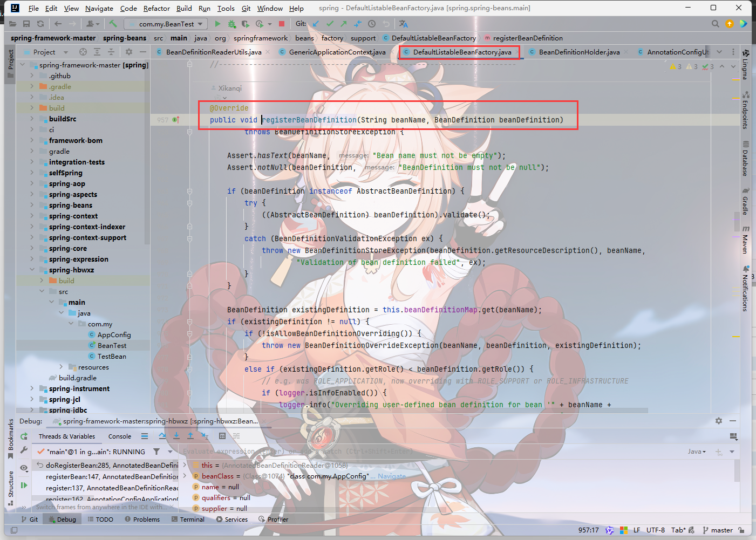Click the UTF-8 encoding widget in the status bar
Screen dimensions: 756x540
pyautogui.click(x=656, y=530)
